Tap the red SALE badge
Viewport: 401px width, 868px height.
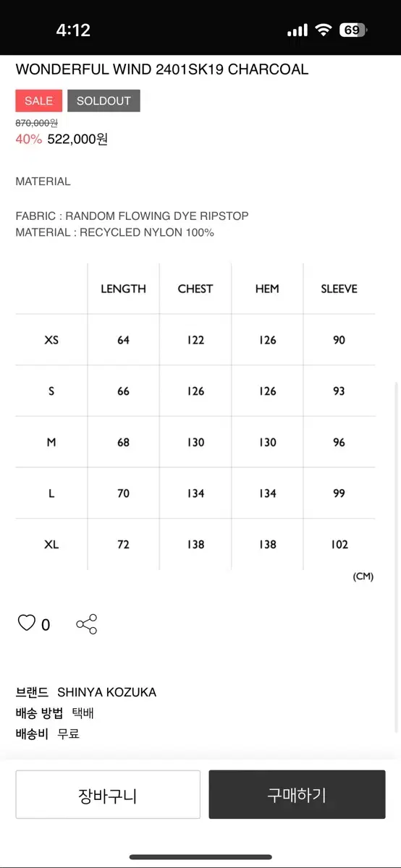coord(39,101)
